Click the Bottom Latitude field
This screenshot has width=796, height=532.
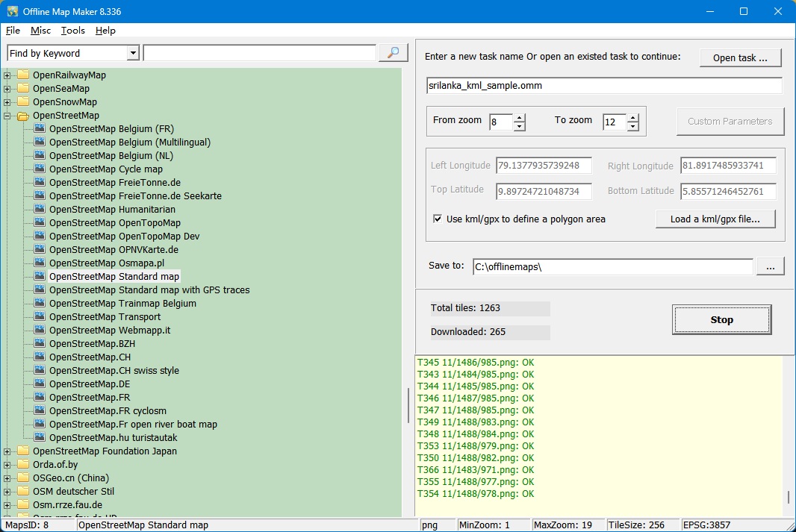click(728, 192)
